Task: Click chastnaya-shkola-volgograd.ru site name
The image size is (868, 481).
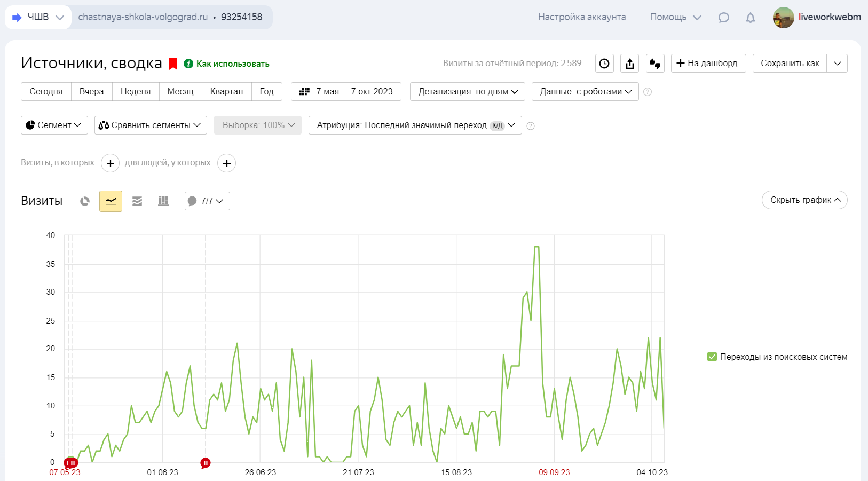Action: [x=143, y=17]
